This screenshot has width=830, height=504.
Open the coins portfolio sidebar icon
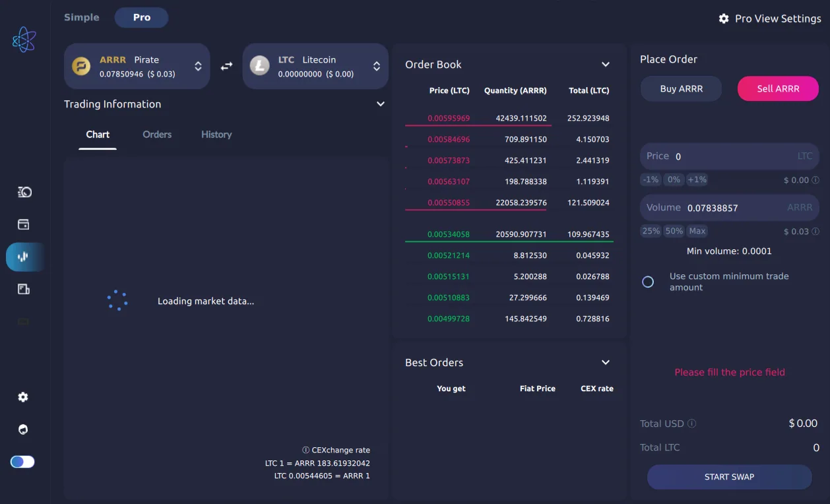[24, 192]
